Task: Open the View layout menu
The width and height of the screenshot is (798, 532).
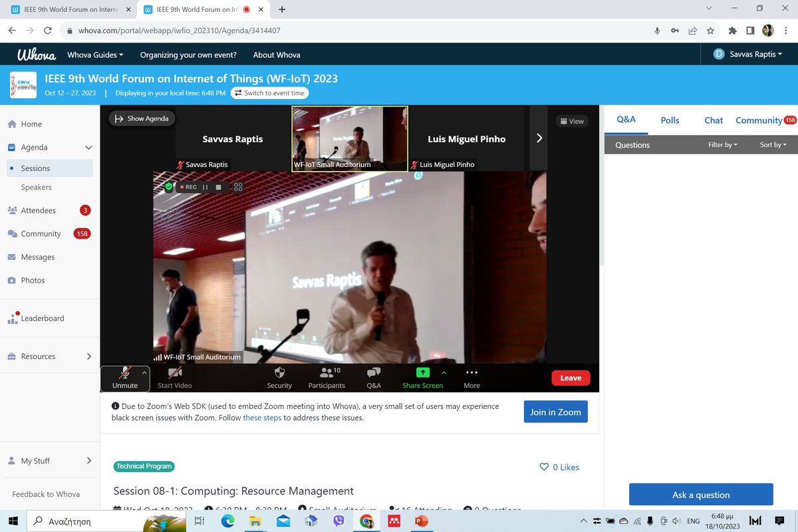Action: click(572, 121)
